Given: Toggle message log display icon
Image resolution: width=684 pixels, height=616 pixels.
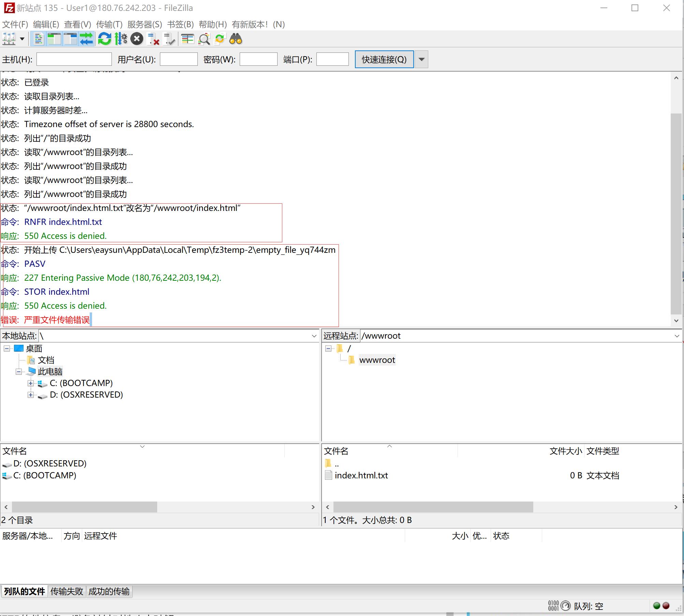Looking at the screenshot, I should (38, 39).
